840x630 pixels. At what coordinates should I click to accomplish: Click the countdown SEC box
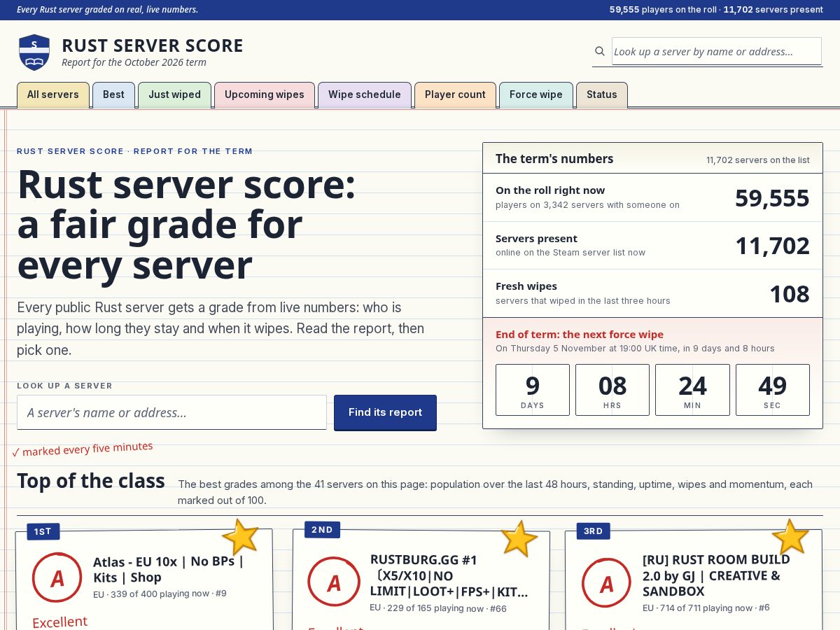[x=773, y=390]
